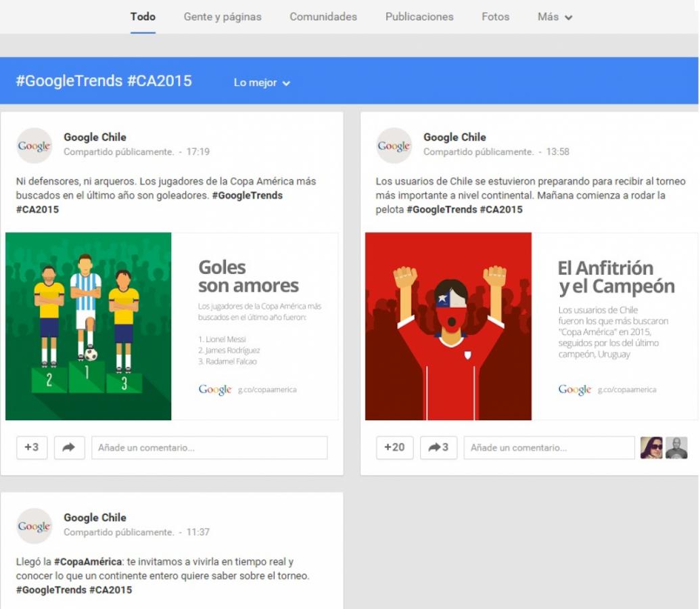Viewport: 700px width, 609px height.
Task: Open the 13:58 post timestamp
Action: [x=557, y=152]
